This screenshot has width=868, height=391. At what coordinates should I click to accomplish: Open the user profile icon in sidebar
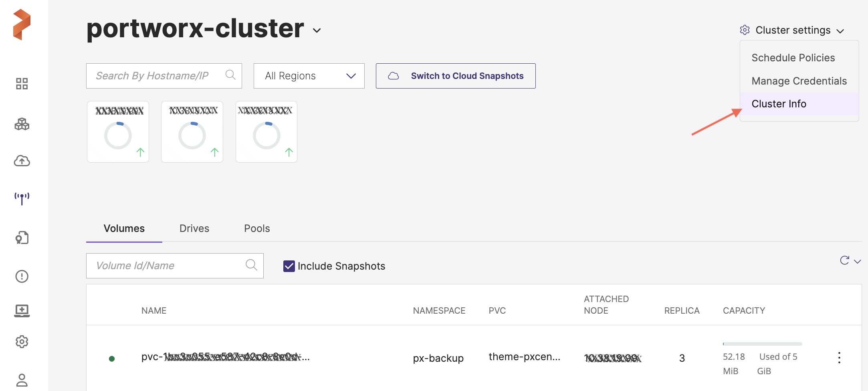22,380
